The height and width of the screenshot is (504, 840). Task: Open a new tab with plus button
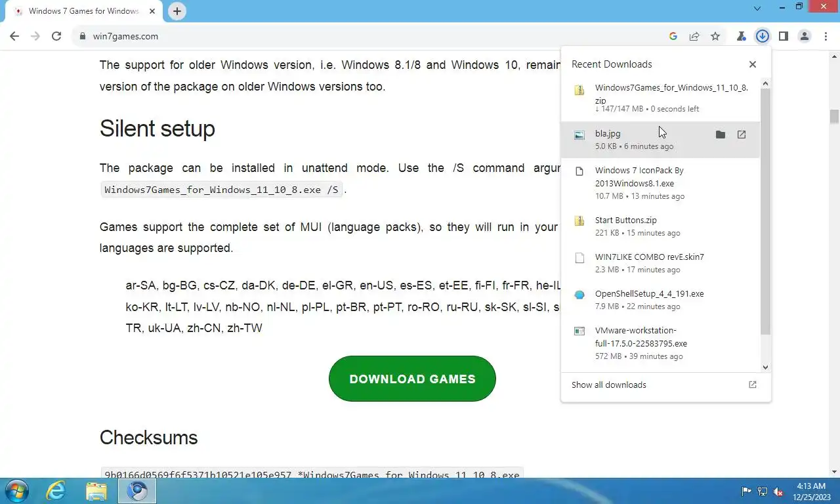(x=177, y=11)
